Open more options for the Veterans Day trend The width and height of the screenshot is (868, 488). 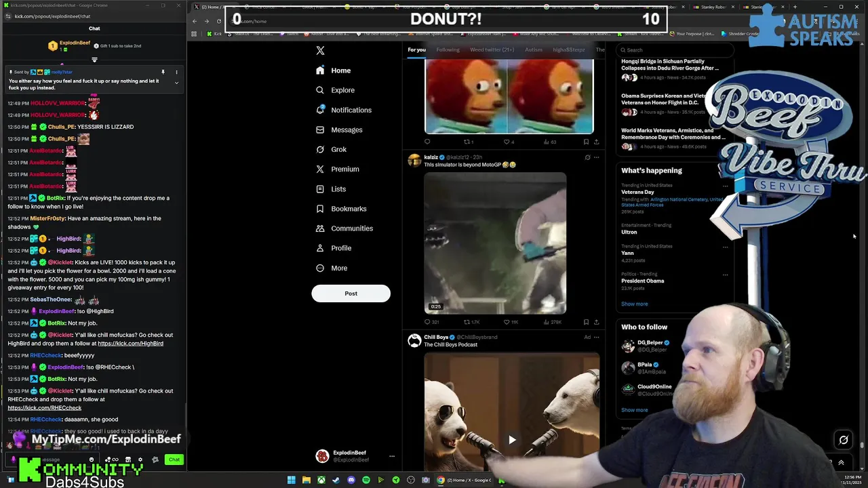click(x=725, y=186)
